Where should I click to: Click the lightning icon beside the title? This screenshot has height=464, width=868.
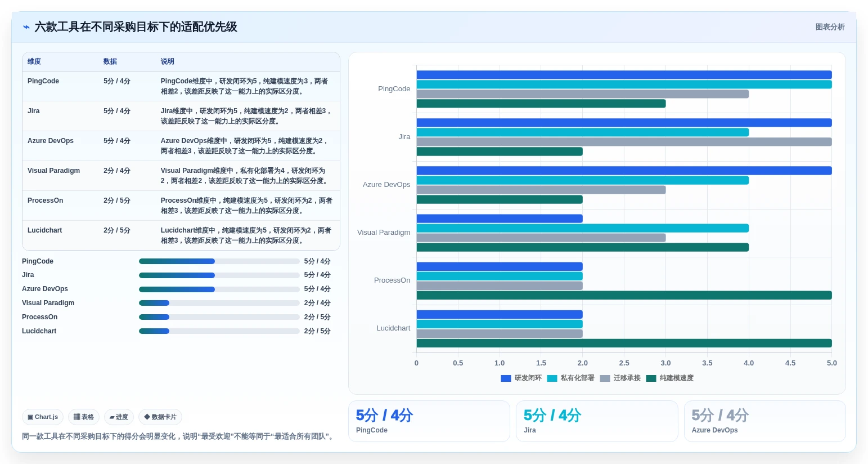[26, 27]
